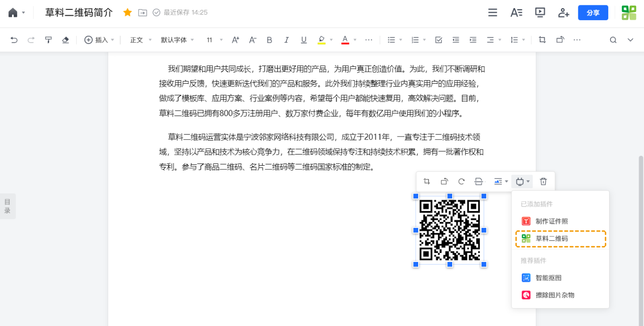Open the line spacing dropdown
Image resolution: width=644 pixels, height=326 pixels.
517,40
